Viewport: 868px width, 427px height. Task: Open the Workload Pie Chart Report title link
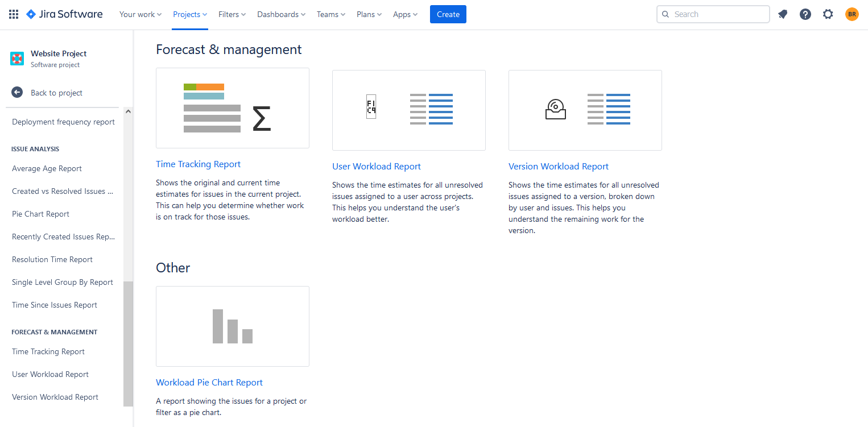click(209, 383)
